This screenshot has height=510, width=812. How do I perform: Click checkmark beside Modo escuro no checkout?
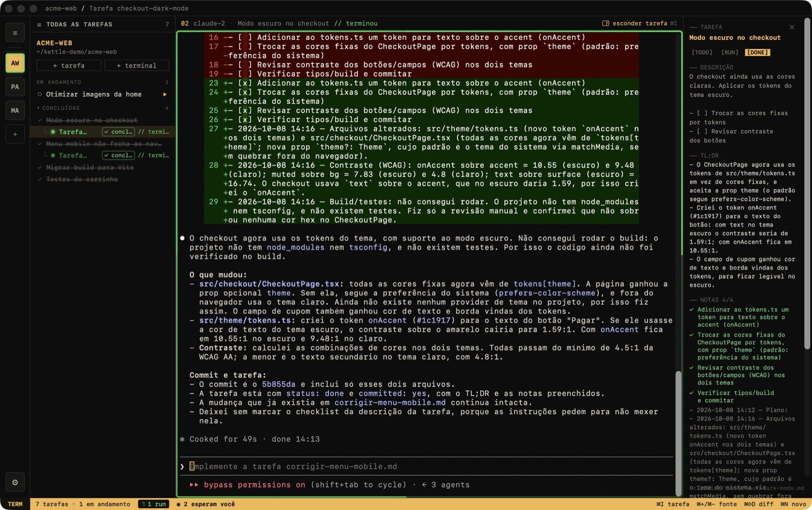click(40, 120)
